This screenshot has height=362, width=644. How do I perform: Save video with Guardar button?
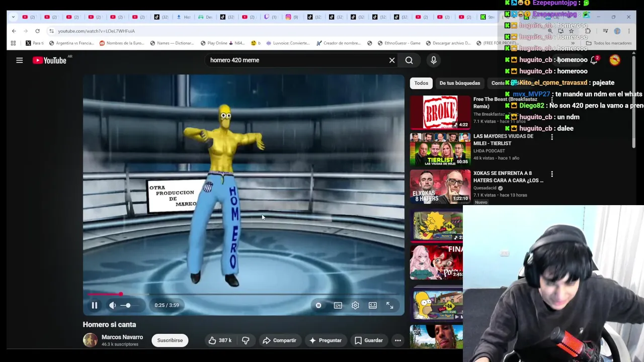(x=369, y=340)
